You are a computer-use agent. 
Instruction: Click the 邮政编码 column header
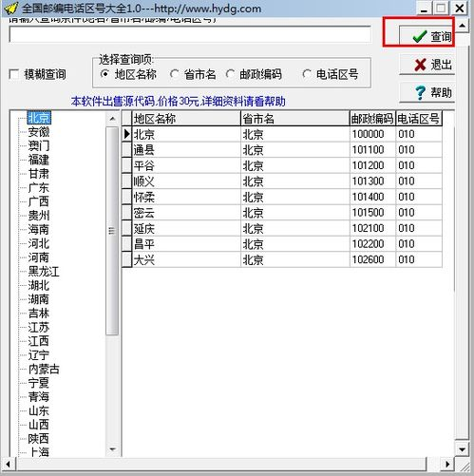(x=372, y=119)
